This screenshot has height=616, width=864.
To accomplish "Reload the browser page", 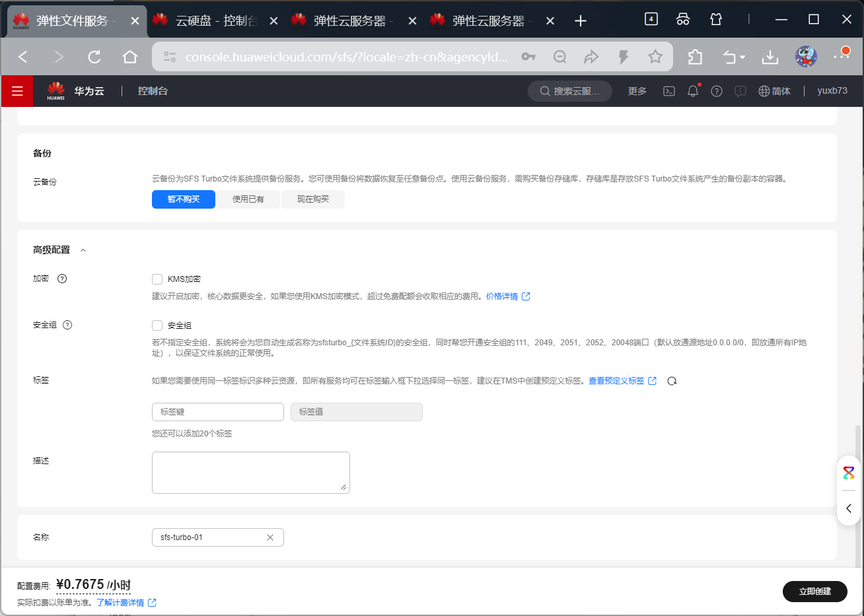I will [x=94, y=57].
